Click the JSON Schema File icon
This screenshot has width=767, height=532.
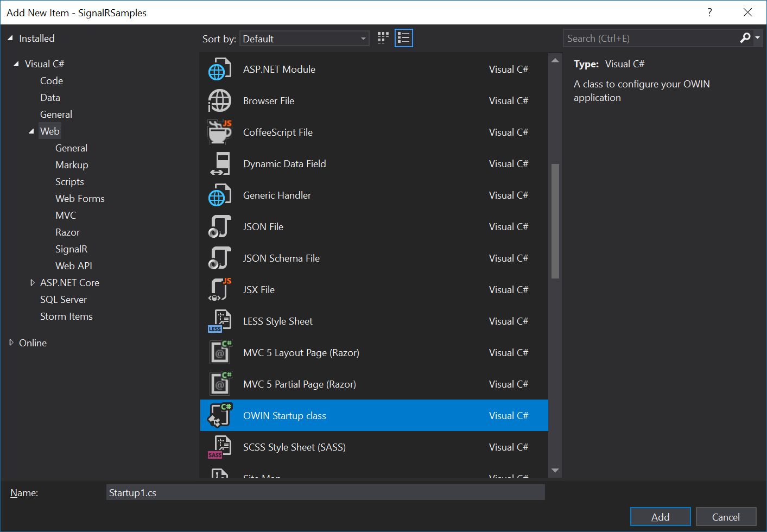pos(220,258)
